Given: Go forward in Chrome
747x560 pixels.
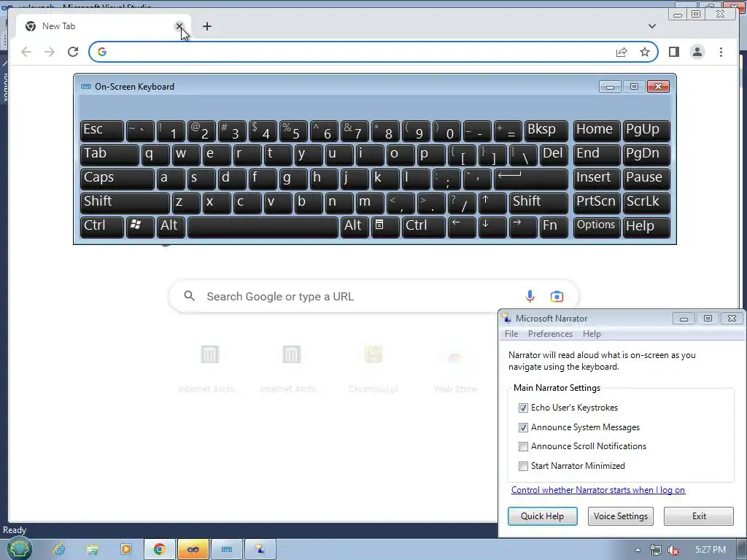Looking at the screenshot, I should [x=50, y=52].
